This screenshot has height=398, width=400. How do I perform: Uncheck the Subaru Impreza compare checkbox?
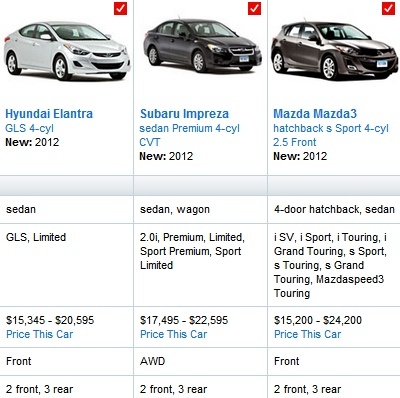254,8
